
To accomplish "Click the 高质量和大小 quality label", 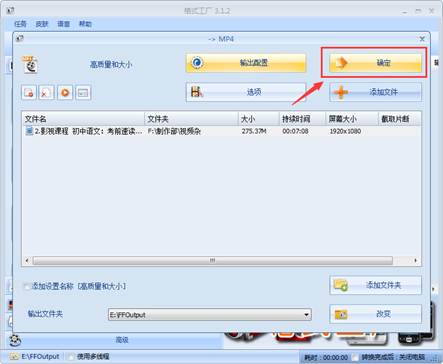I will pos(111,64).
